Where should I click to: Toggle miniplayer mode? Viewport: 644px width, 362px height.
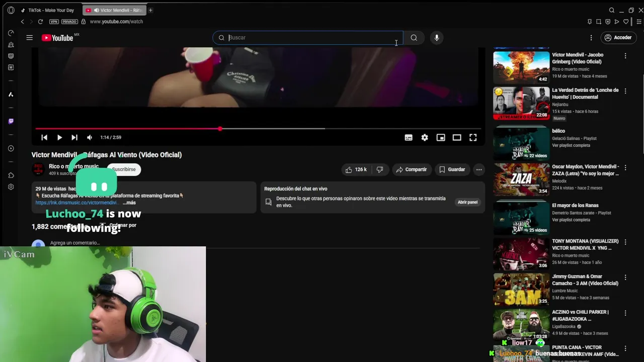(441, 137)
